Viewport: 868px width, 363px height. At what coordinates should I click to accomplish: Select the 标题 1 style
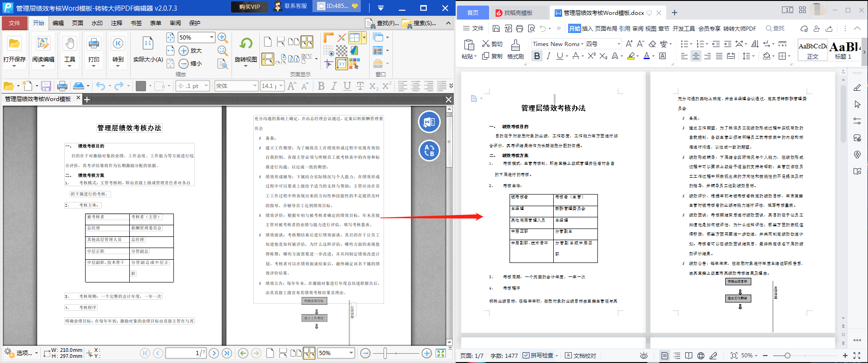pos(843,50)
